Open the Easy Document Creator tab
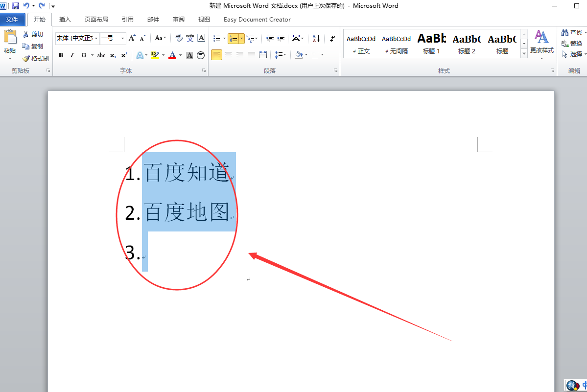 tap(257, 19)
